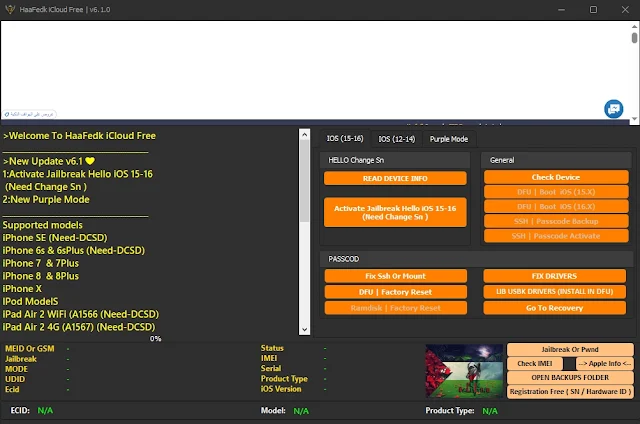Screen dimensions: 640x424
Task: Click the 'MEID Or GSM' label
Action: pyautogui.click(x=29, y=349)
